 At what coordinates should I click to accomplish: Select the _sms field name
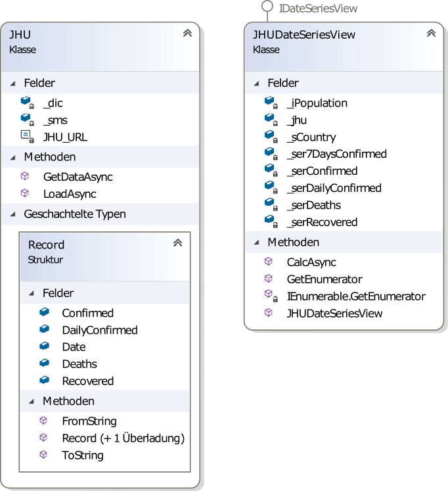55,120
